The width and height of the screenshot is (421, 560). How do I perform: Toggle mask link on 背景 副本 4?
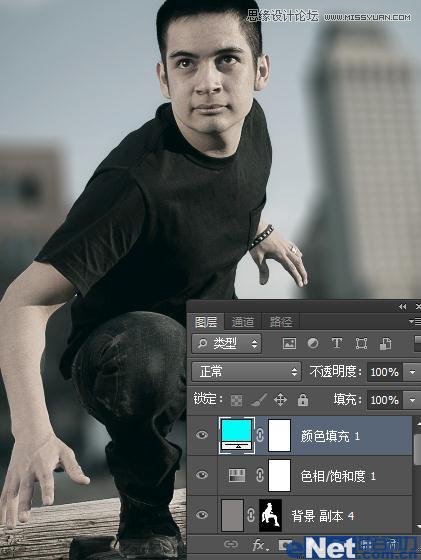pyautogui.click(x=251, y=515)
